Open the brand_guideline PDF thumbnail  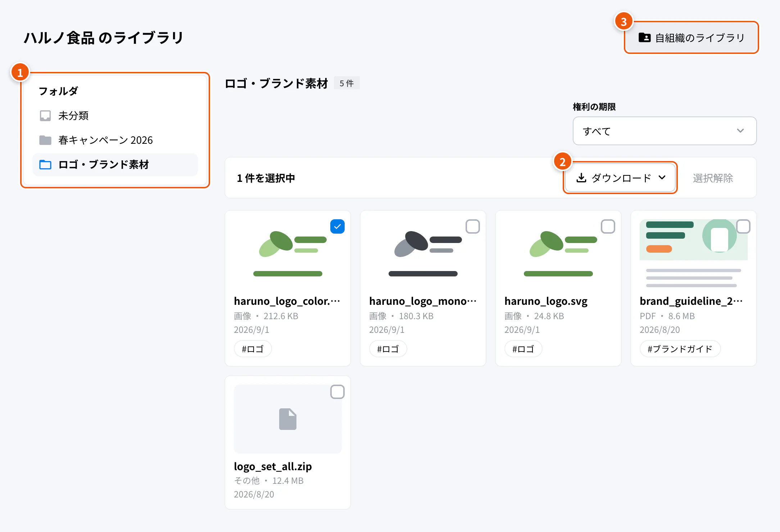point(694,253)
